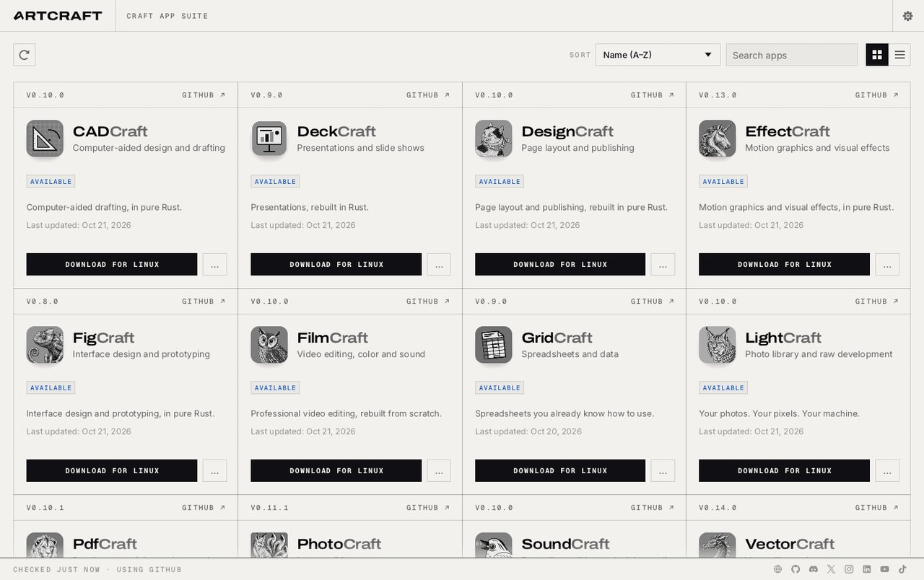Click the Craft App Suite header label
924x580 pixels.
pos(167,16)
